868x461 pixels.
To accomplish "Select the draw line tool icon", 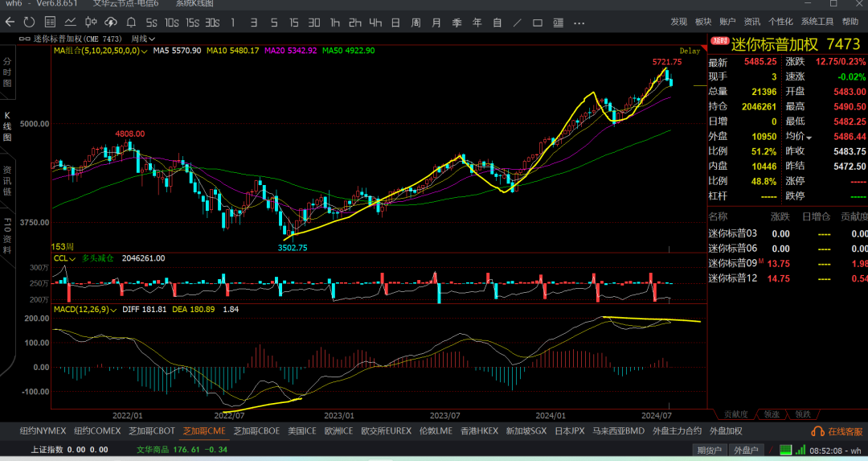I will [517, 23].
